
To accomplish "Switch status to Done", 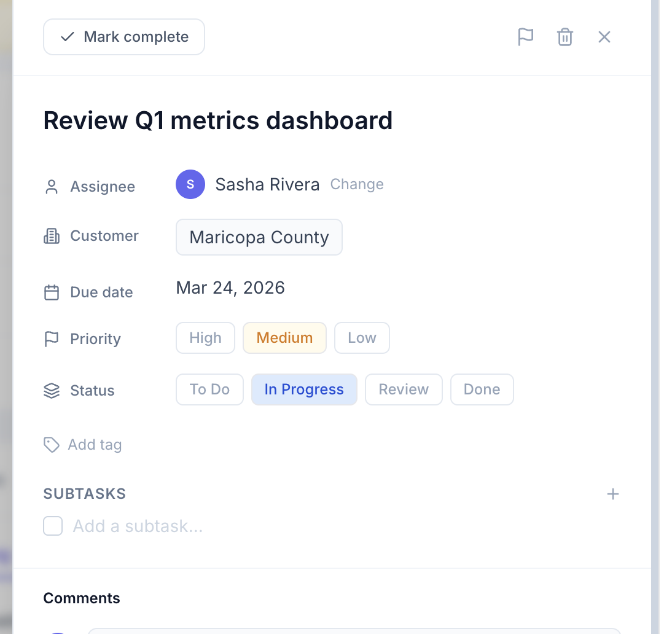I will [482, 389].
